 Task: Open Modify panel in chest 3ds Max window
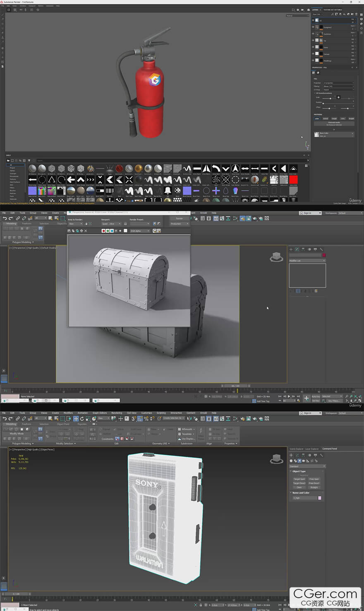pos(297,249)
